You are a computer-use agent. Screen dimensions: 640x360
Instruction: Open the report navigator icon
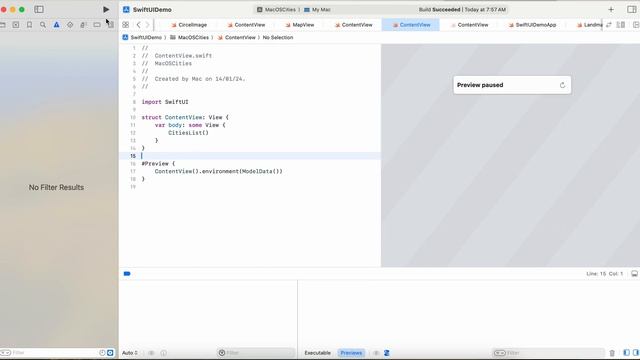tap(111, 25)
